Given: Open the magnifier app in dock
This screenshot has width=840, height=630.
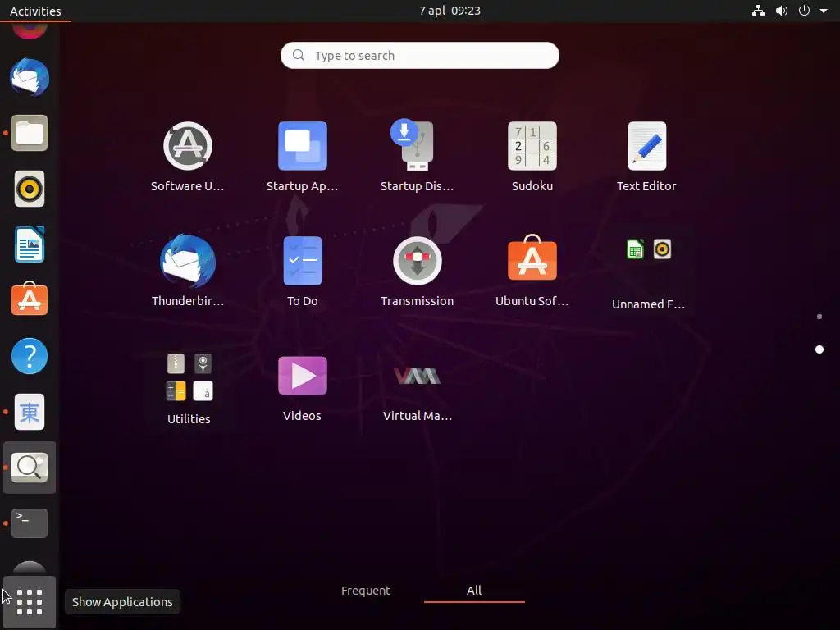Looking at the screenshot, I should coord(30,467).
